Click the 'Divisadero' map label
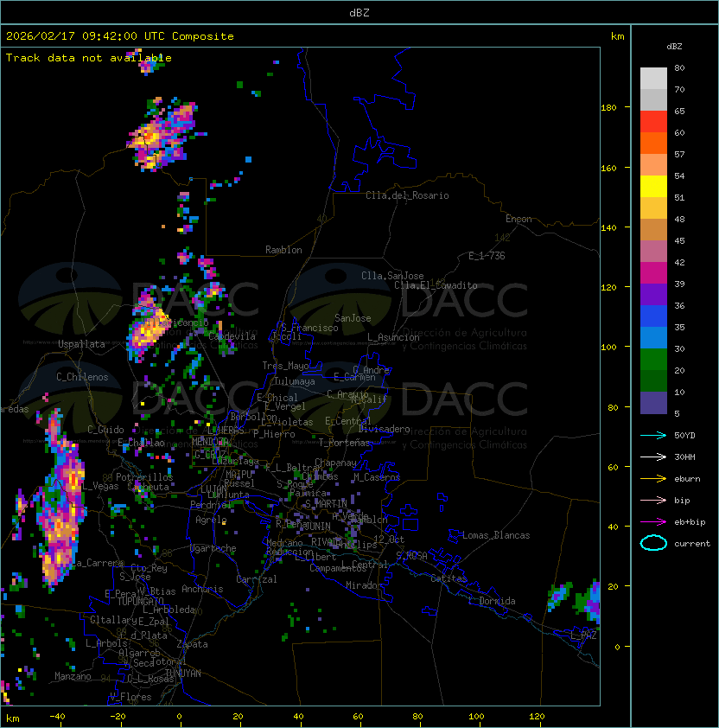Screen dimensions: 719x728 coord(385,429)
